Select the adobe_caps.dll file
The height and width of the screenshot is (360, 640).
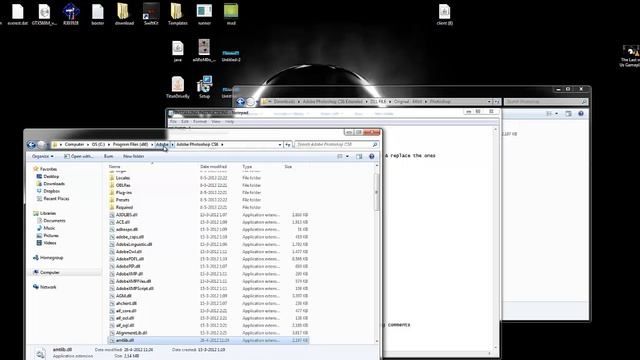130,237
